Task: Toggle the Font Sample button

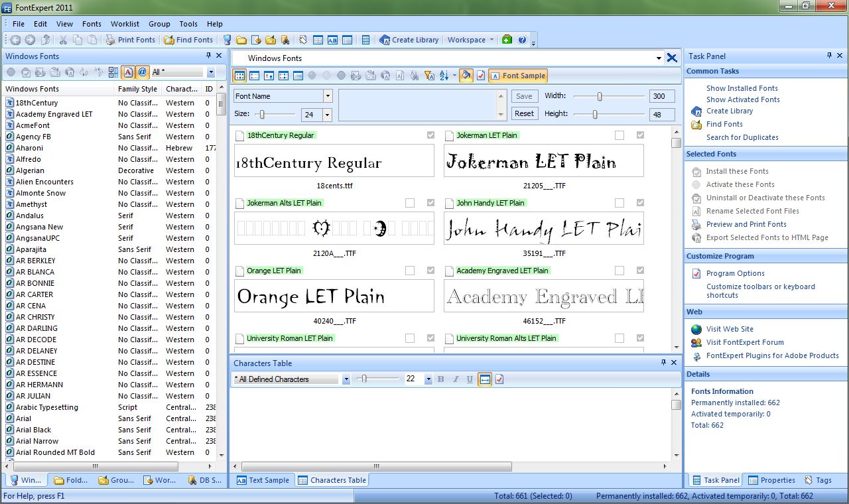Action: 518,76
